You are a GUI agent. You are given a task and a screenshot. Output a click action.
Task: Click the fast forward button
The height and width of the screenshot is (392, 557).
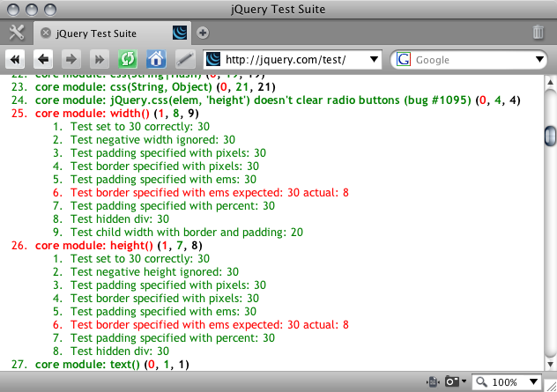click(x=100, y=60)
